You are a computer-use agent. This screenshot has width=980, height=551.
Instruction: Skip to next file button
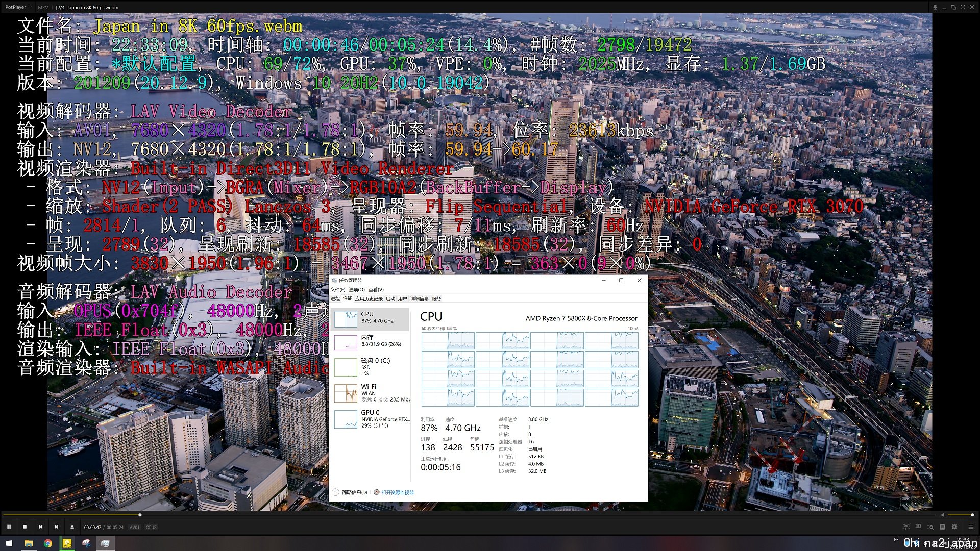tap(56, 527)
